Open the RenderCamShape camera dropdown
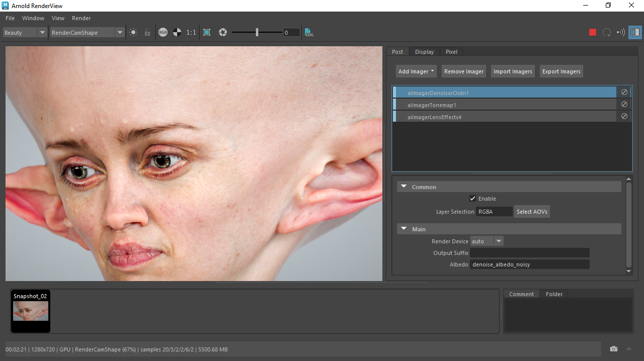This screenshot has height=361, width=644. (120, 32)
